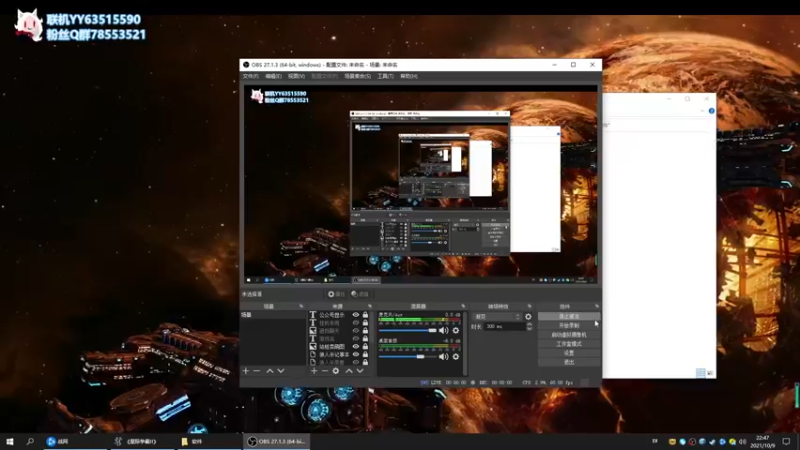
Task: Toggle the lock on the 站桩卖萌图 source
Action: click(365, 346)
